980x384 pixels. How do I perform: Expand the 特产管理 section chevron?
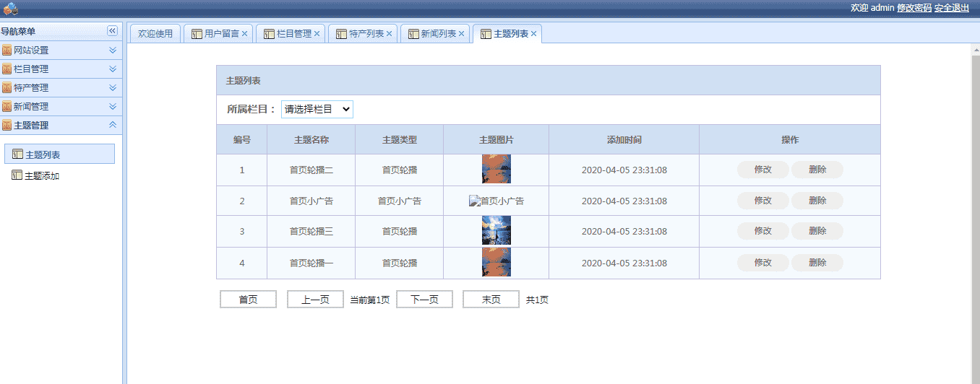tap(112, 88)
